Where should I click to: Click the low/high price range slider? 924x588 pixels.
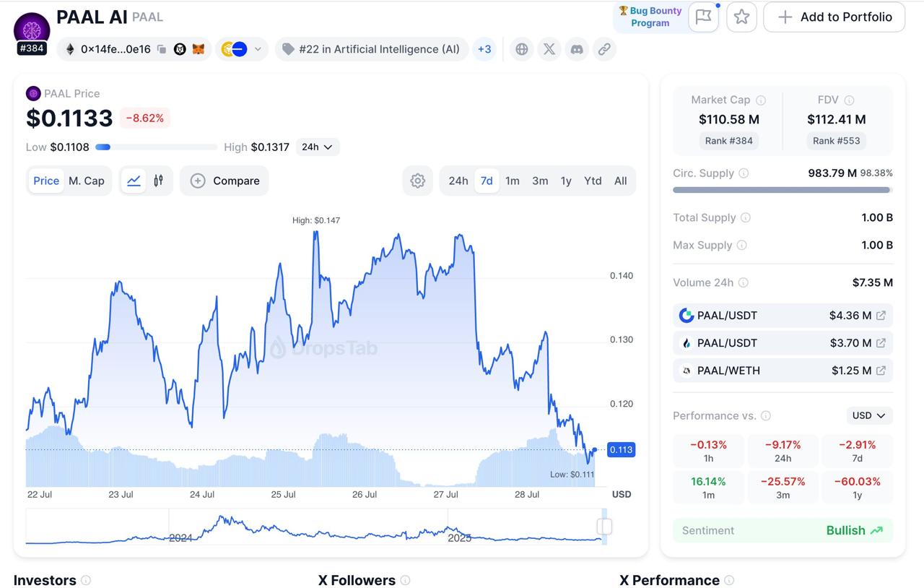click(x=157, y=147)
